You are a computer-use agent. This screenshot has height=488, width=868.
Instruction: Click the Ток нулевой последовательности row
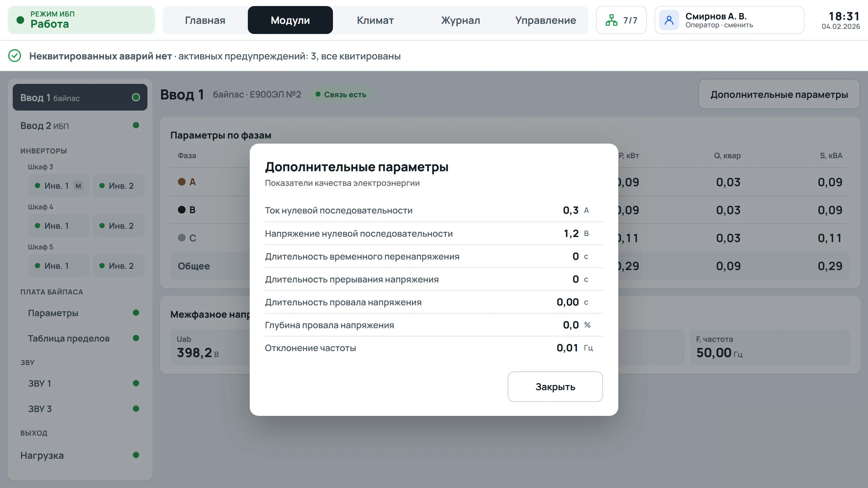pos(434,210)
